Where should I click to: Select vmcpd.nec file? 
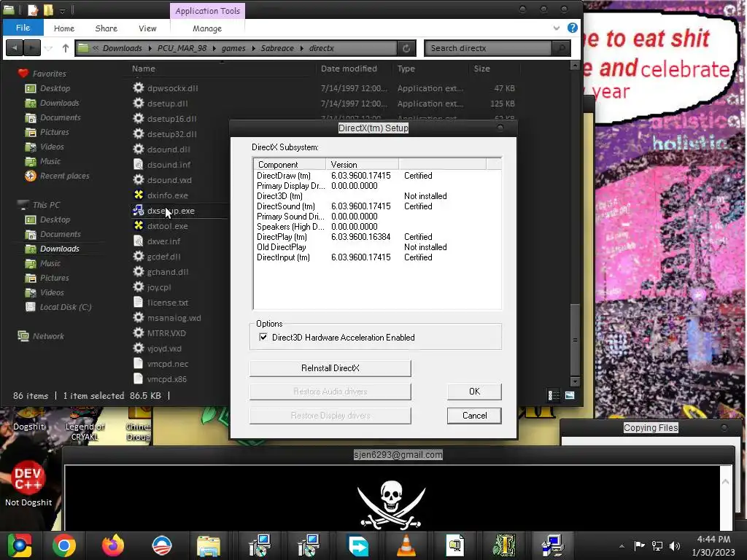click(x=168, y=364)
